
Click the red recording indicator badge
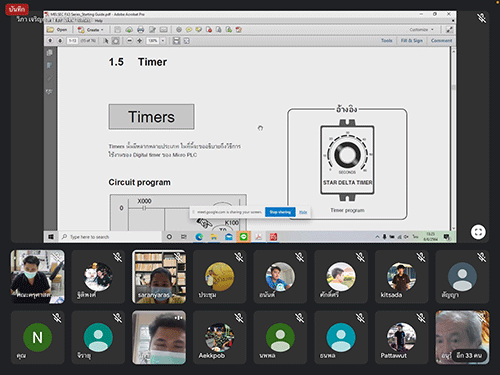pos(17,9)
